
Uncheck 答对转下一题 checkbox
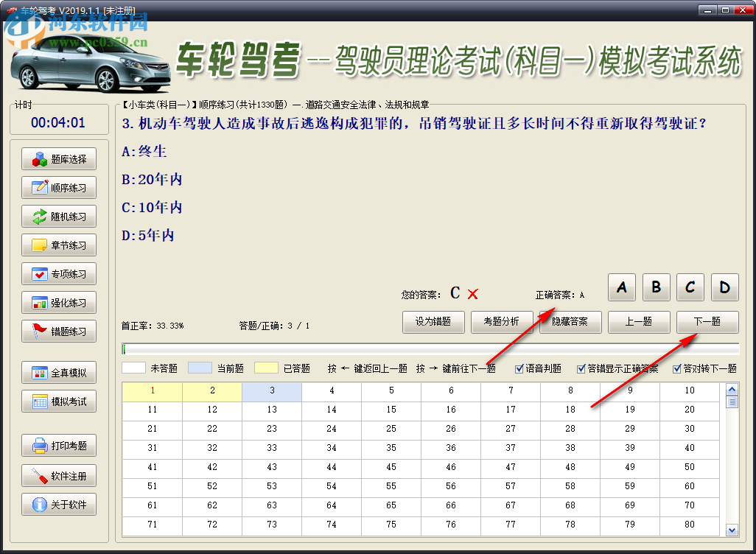coord(677,368)
